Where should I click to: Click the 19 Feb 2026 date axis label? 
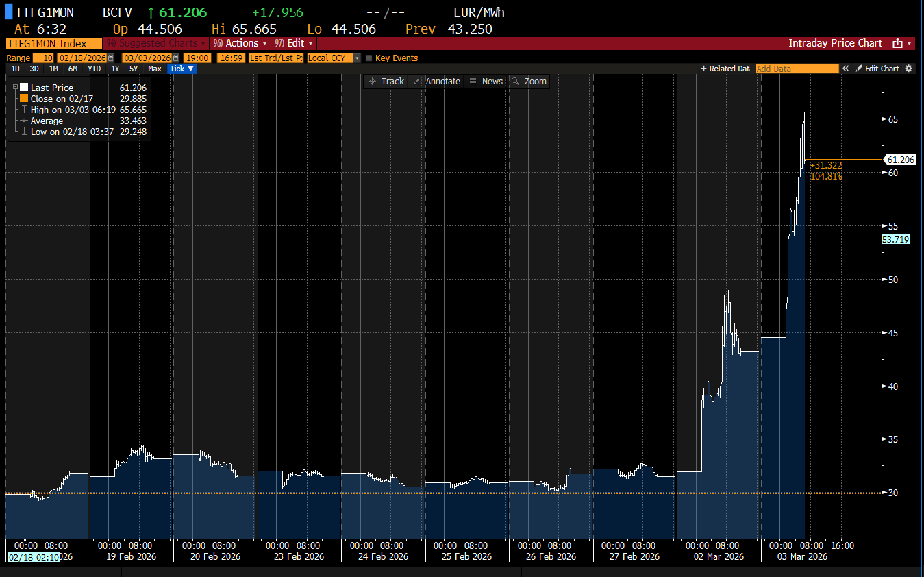click(x=131, y=556)
